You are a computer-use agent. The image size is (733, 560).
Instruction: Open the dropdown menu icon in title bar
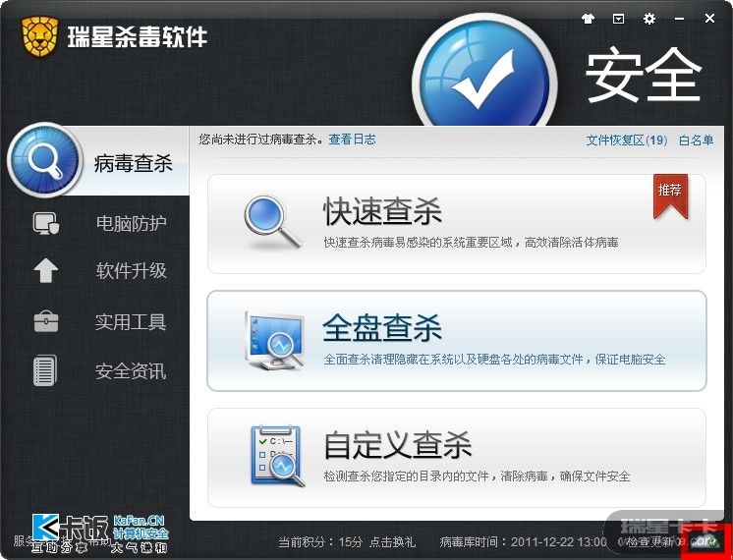(x=618, y=20)
